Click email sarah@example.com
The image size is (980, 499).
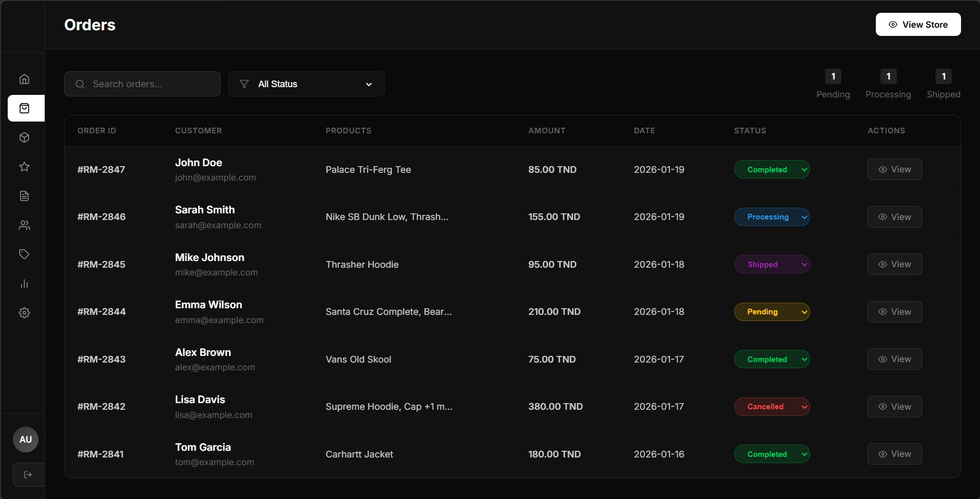tap(218, 225)
